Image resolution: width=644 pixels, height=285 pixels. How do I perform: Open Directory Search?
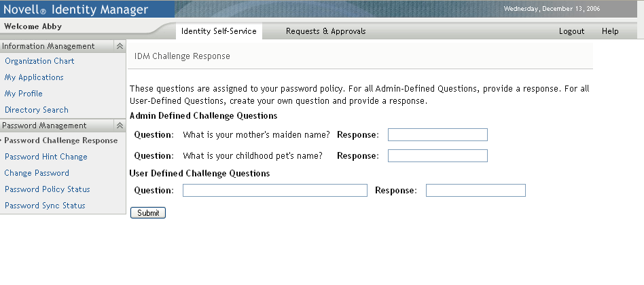pos(37,110)
